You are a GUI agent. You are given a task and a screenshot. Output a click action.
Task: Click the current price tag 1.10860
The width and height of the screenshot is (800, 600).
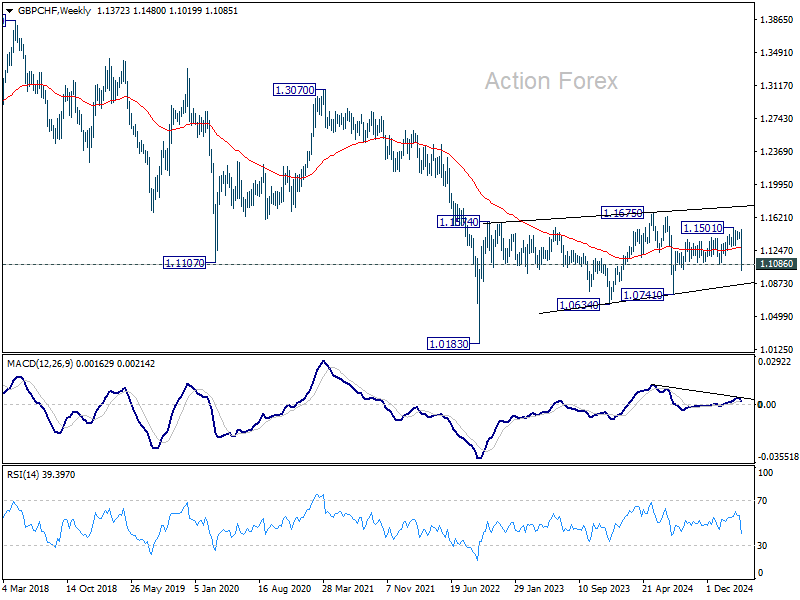click(x=777, y=264)
